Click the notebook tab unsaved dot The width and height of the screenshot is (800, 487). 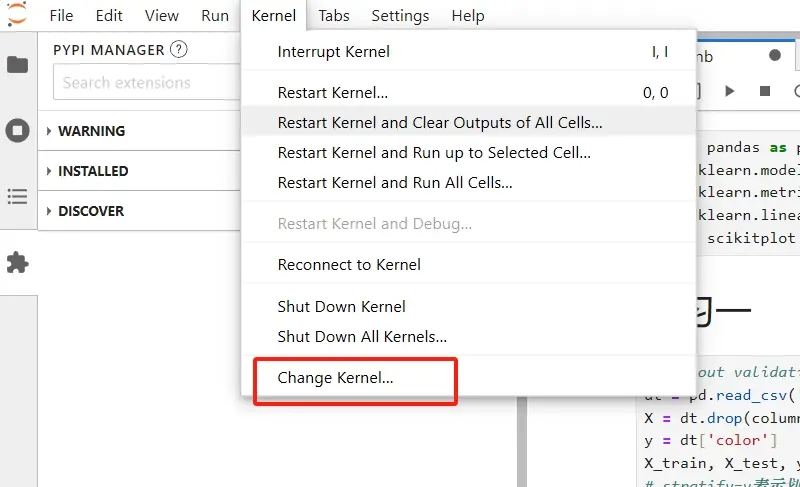[x=774, y=56]
